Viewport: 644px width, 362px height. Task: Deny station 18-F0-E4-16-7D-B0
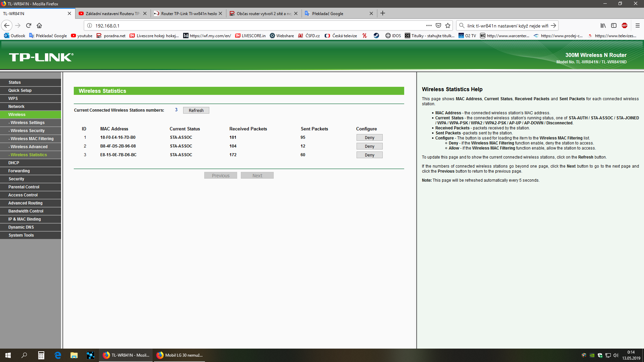[369, 138]
